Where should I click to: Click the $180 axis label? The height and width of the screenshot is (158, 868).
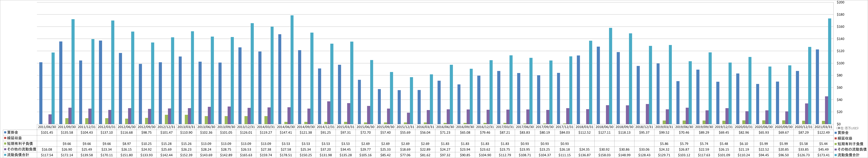(840, 14)
